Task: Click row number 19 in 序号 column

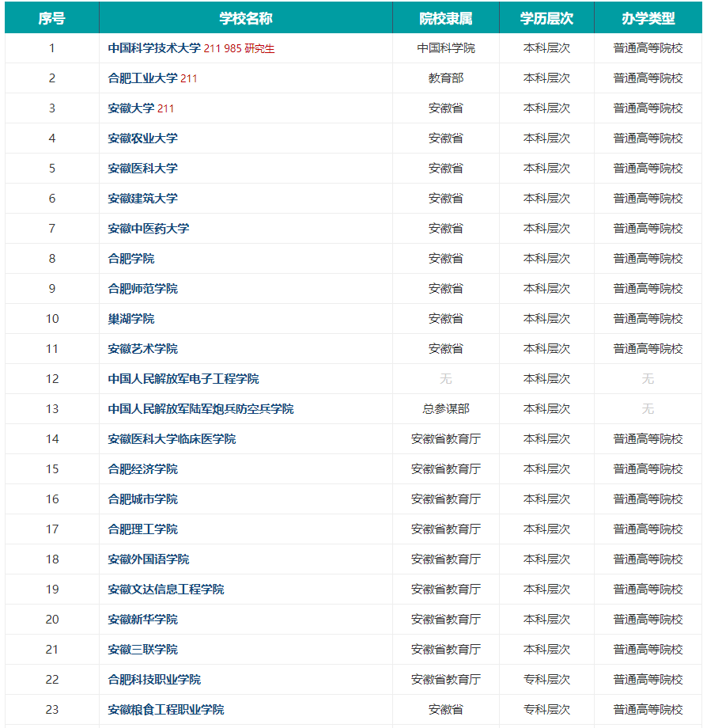Action: [x=52, y=590]
